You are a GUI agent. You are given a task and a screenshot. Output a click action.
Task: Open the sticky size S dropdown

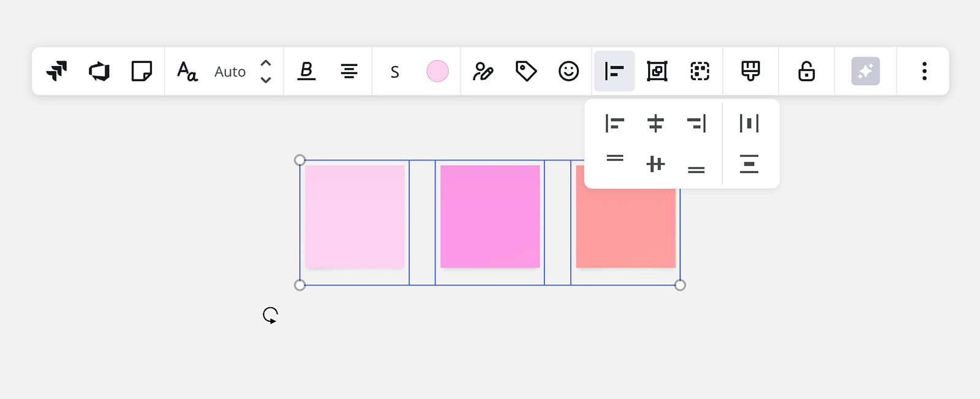tap(394, 72)
